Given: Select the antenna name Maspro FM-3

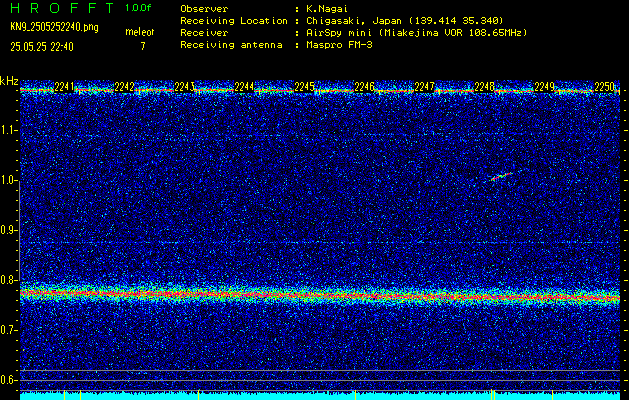Looking at the screenshot, I should click(x=339, y=45).
